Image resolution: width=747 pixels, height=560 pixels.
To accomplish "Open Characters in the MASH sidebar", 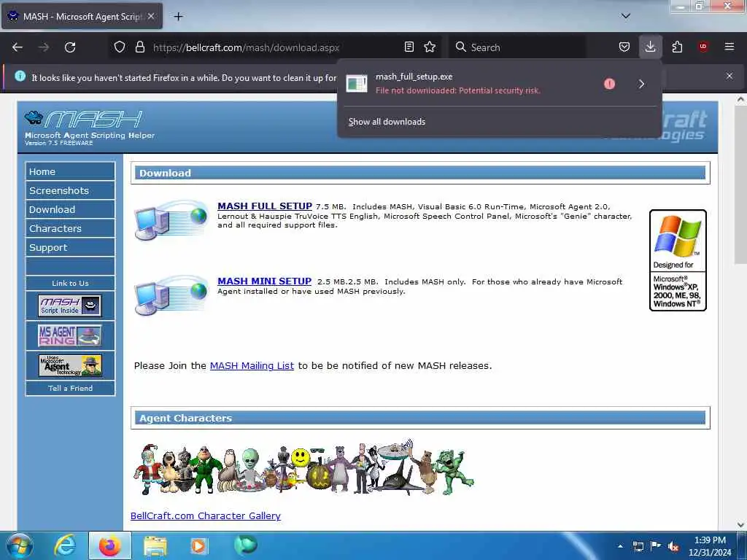I will point(70,228).
